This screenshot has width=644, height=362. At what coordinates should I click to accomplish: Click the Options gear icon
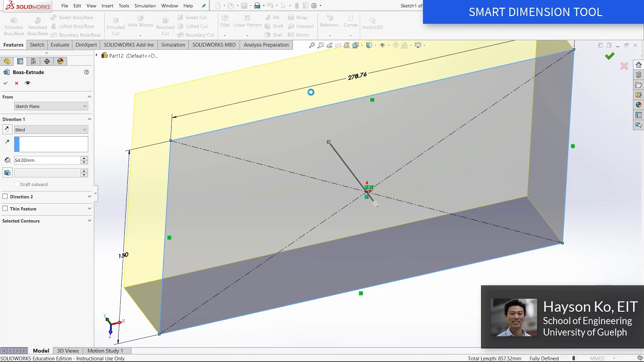coord(314,6)
